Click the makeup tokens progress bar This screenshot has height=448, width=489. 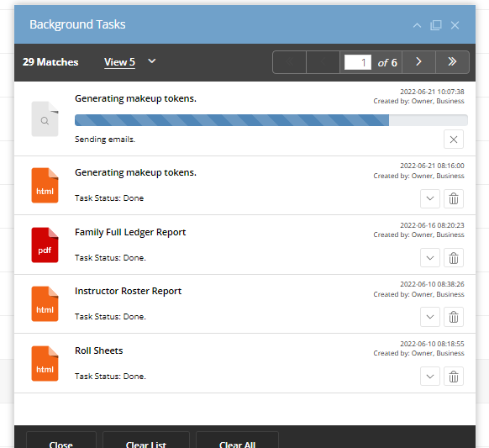coord(271,120)
